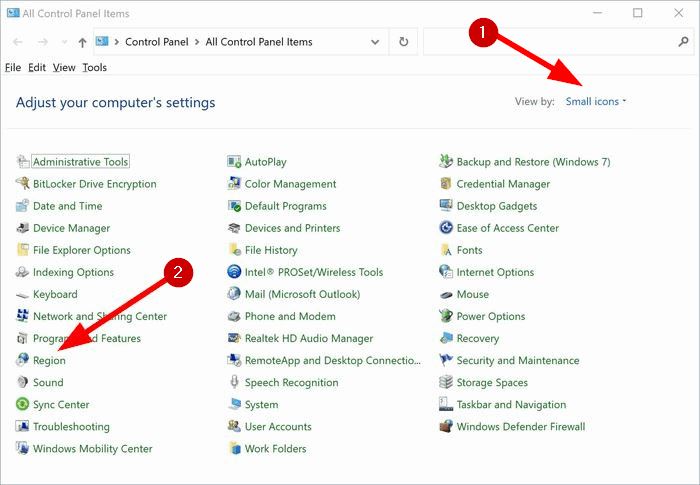Open the Mouse settings link
Screen dimensions: 700x485
point(472,294)
